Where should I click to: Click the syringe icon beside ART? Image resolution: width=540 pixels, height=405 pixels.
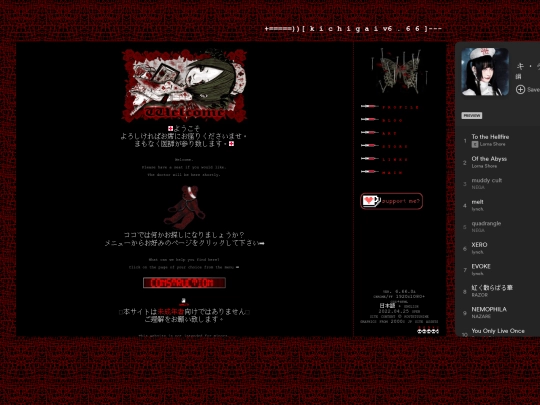click(x=370, y=133)
